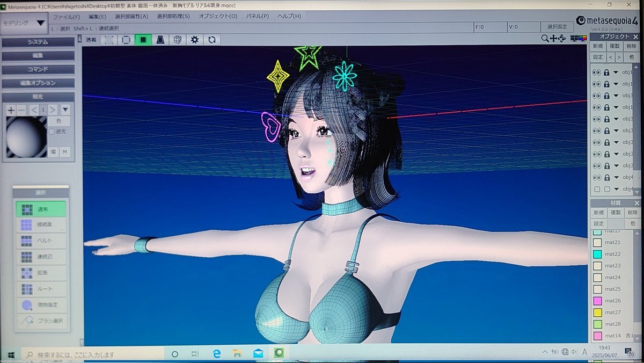
Task: Click the circular-arrows reset view icon
Action: coord(212,40)
